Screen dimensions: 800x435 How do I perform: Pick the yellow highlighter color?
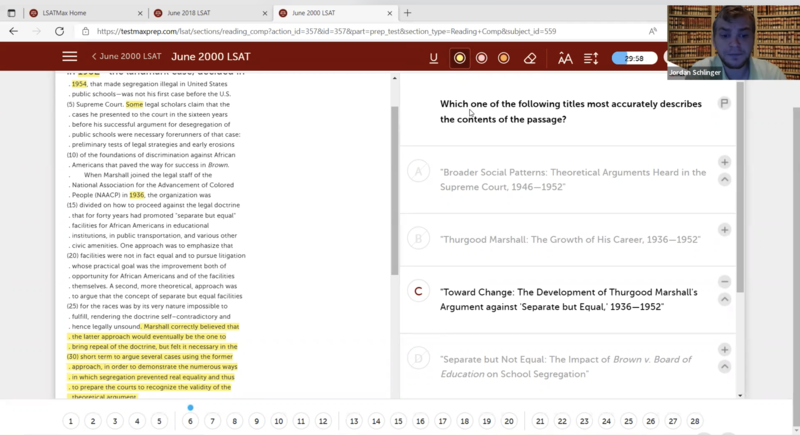click(459, 58)
